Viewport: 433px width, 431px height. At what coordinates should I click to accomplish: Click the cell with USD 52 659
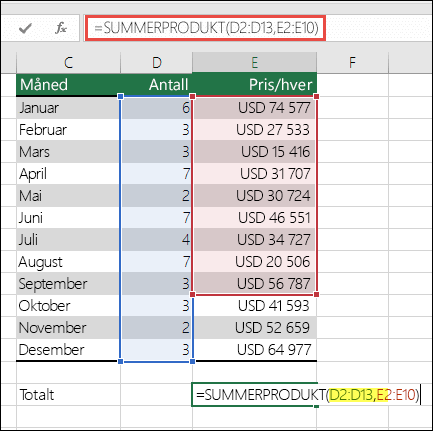click(x=255, y=328)
